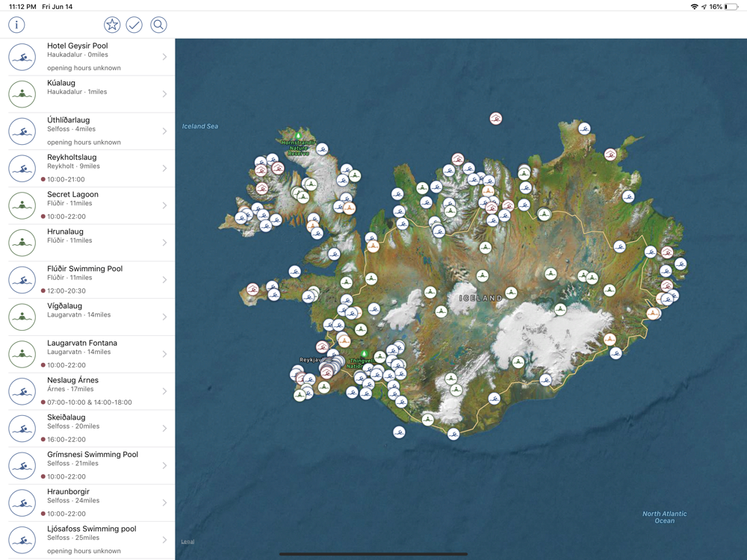Open search with magnifier icon
747x560 pixels.
pyautogui.click(x=158, y=25)
